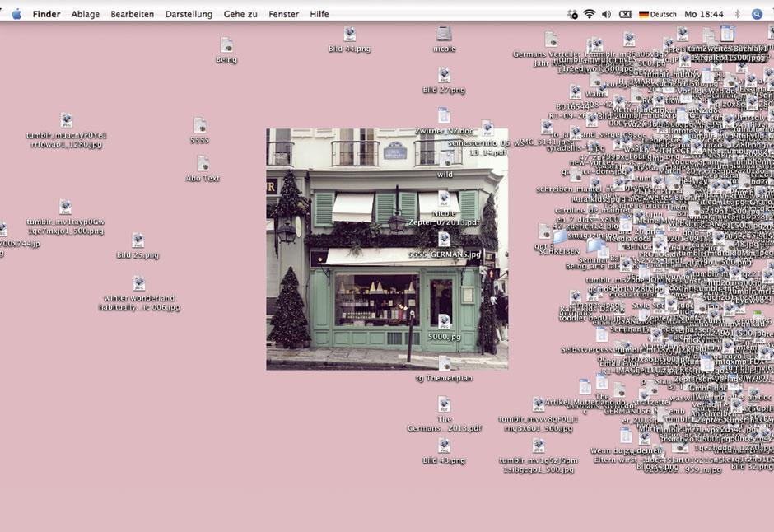Screen dimensions: 774x532
Task: Click the volume icon in the menu bar
Action: 607,13
